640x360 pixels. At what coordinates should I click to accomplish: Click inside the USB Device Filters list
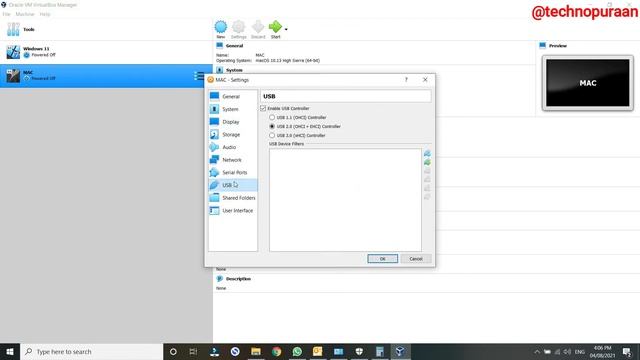coord(345,200)
